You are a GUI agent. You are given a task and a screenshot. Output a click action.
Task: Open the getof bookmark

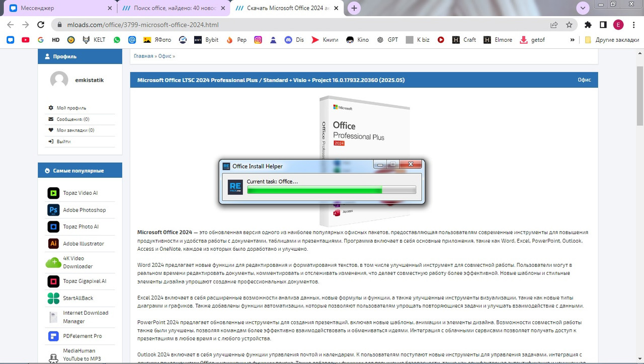(x=532, y=40)
